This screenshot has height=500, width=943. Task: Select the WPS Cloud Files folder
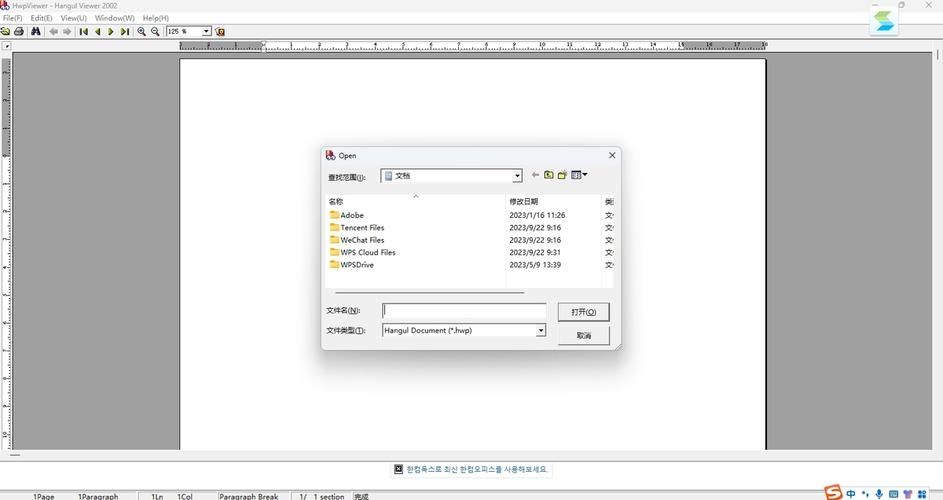367,253
